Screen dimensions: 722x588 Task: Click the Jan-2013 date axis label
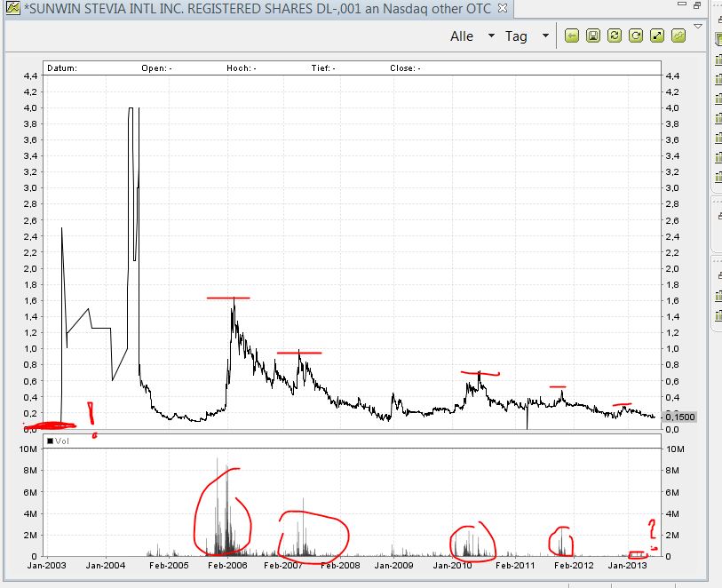coord(628,566)
